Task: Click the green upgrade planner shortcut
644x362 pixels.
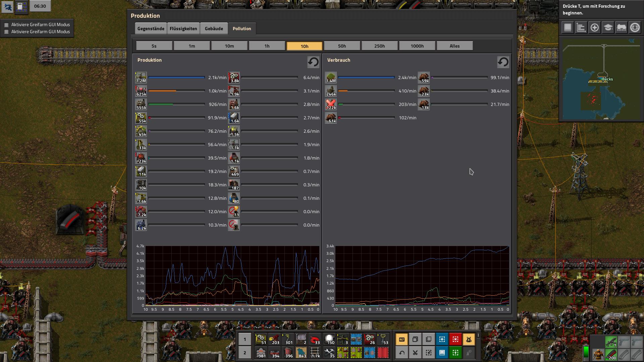Action: tap(455, 353)
